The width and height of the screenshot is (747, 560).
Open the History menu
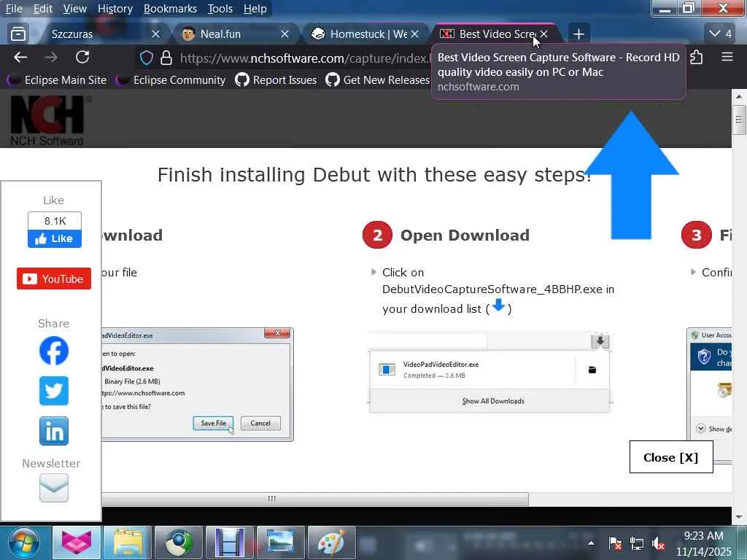(115, 9)
